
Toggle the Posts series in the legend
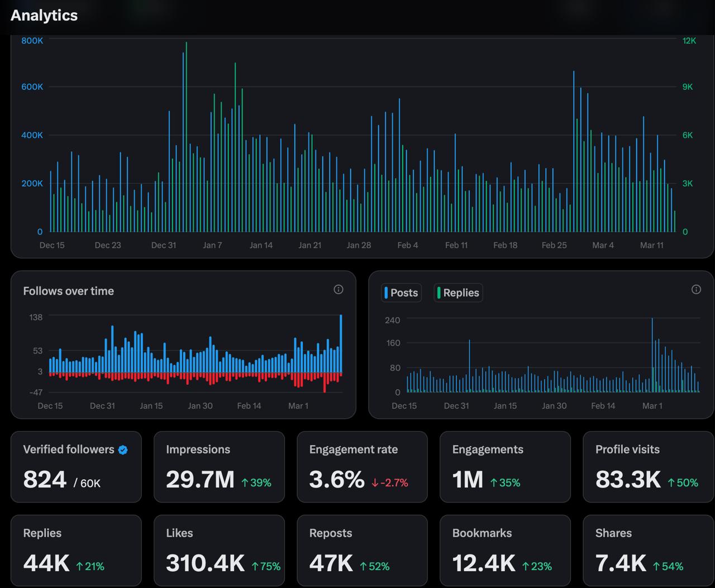[x=401, y=293]
